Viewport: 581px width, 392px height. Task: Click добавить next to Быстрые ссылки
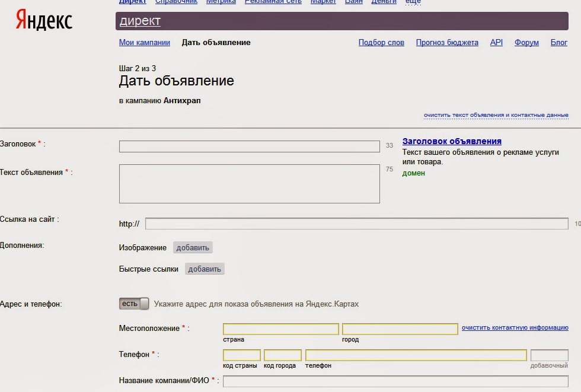pyautogui.click(x=205, y=269)
